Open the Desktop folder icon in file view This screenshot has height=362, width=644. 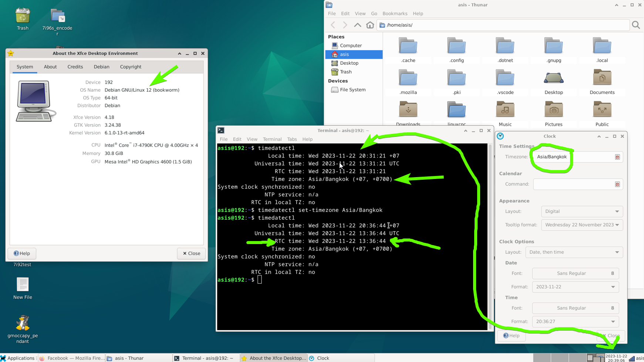(x=554, y=82)
